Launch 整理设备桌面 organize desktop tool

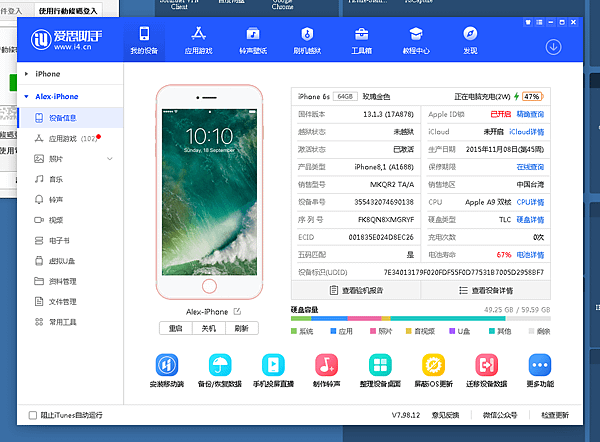coord(380,370)
